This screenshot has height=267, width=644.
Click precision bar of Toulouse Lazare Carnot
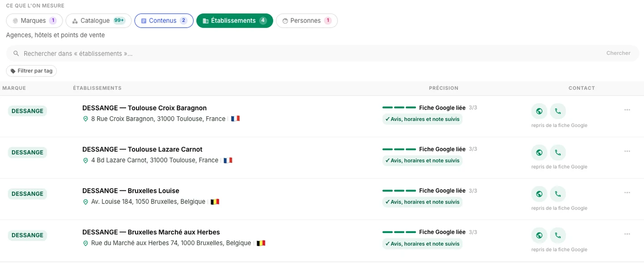(x=399, y=149)
